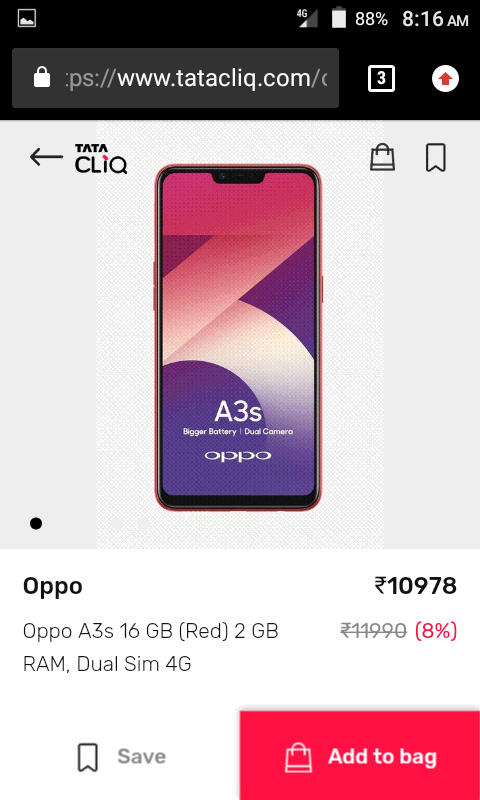Save the Oppo A3s product
This screenshot has width=480, height=800.
[x=121, y=756]
